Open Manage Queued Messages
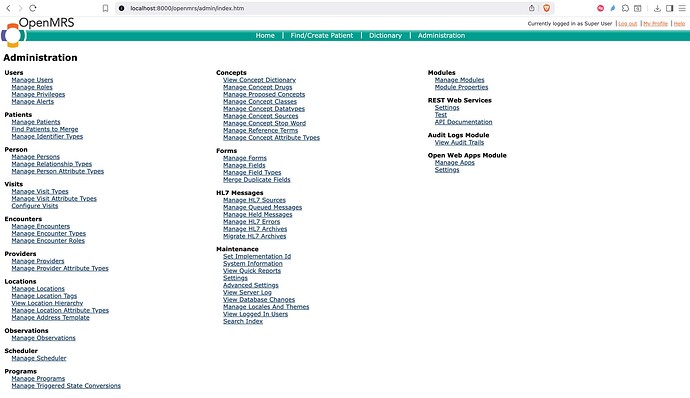 pos(262,207)
